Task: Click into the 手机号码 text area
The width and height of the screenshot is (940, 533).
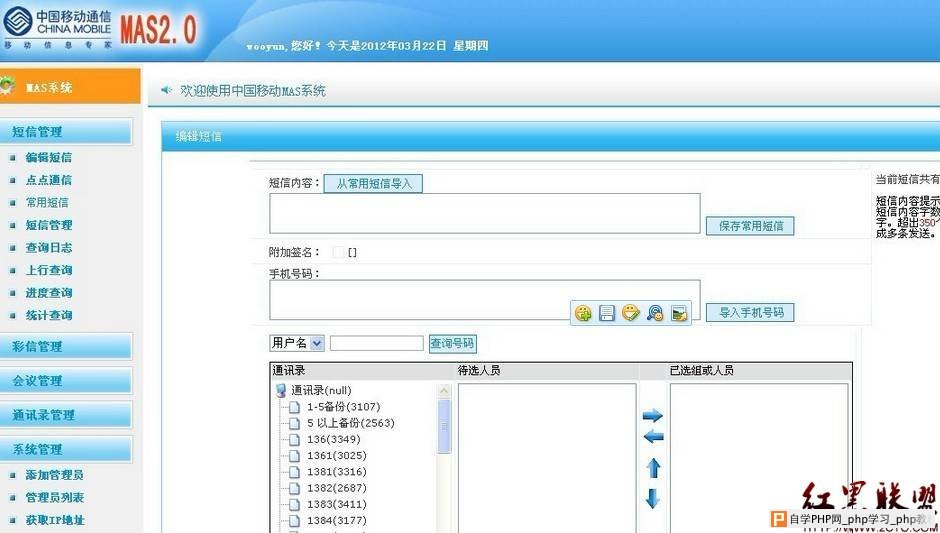Action: 484,300
